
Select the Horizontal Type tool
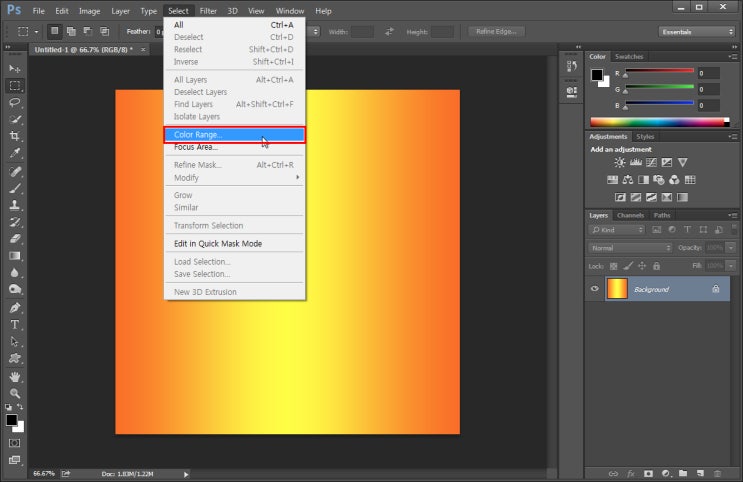[x=15, y=325]
